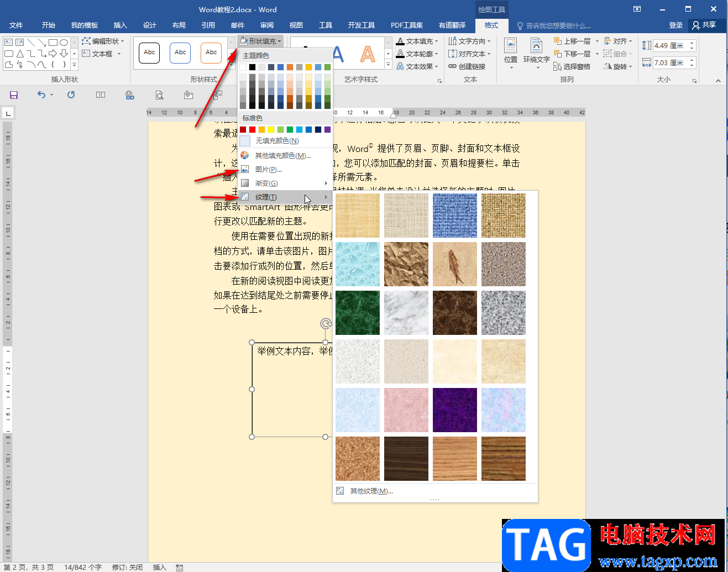Toggle track changes status (修订: 关闭)

tap(127, 568)
